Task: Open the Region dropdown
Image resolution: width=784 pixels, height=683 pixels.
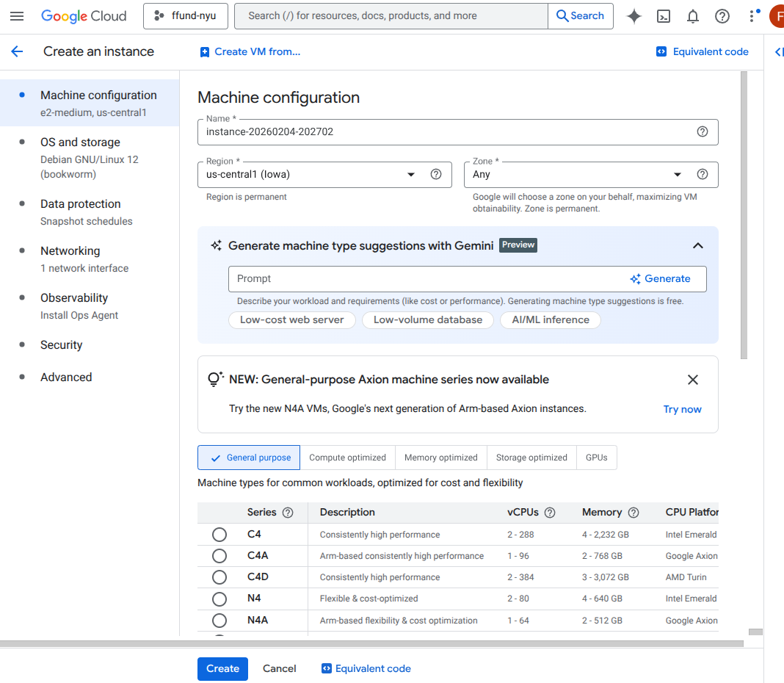Action: [x=411, y=175]
